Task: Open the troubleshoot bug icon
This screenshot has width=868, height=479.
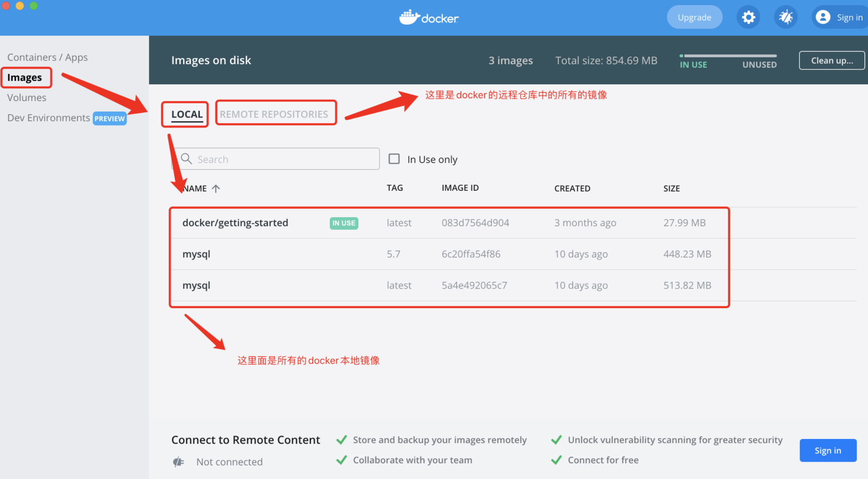Action: (786, 17)
